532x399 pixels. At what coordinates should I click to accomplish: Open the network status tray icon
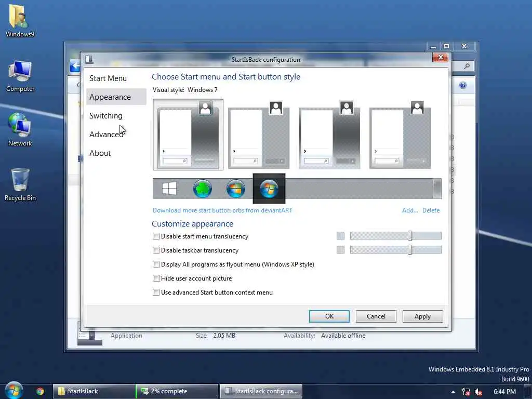tap(466, 392)
